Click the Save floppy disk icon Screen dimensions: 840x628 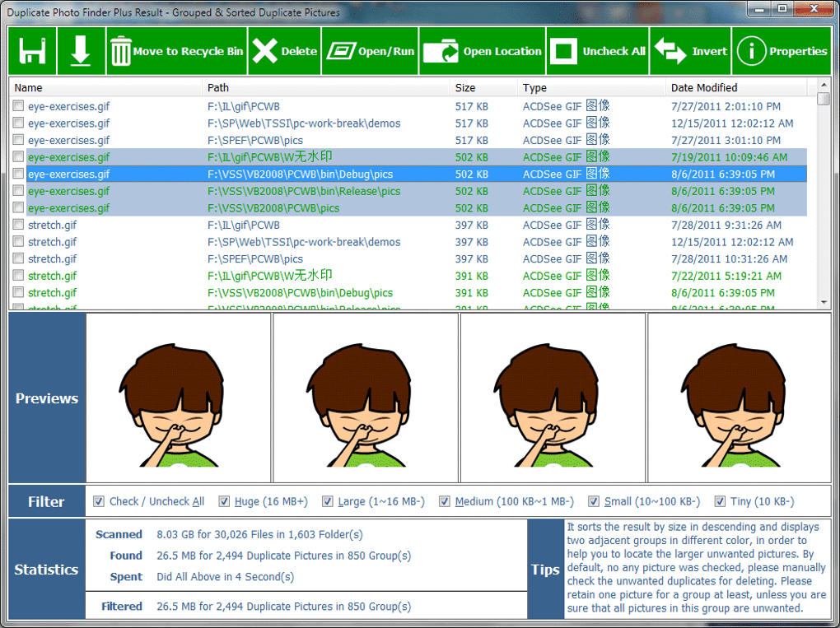tap(32, 51)
